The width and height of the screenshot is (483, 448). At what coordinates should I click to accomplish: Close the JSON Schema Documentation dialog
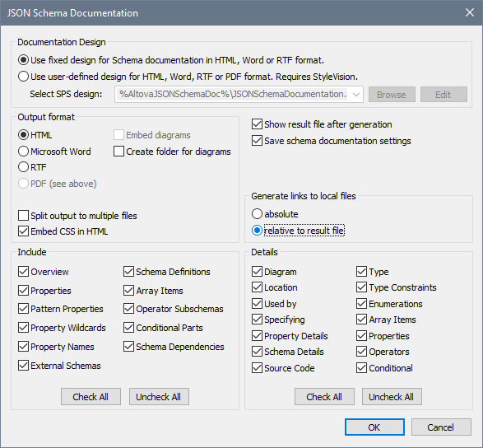pos(470,12)
